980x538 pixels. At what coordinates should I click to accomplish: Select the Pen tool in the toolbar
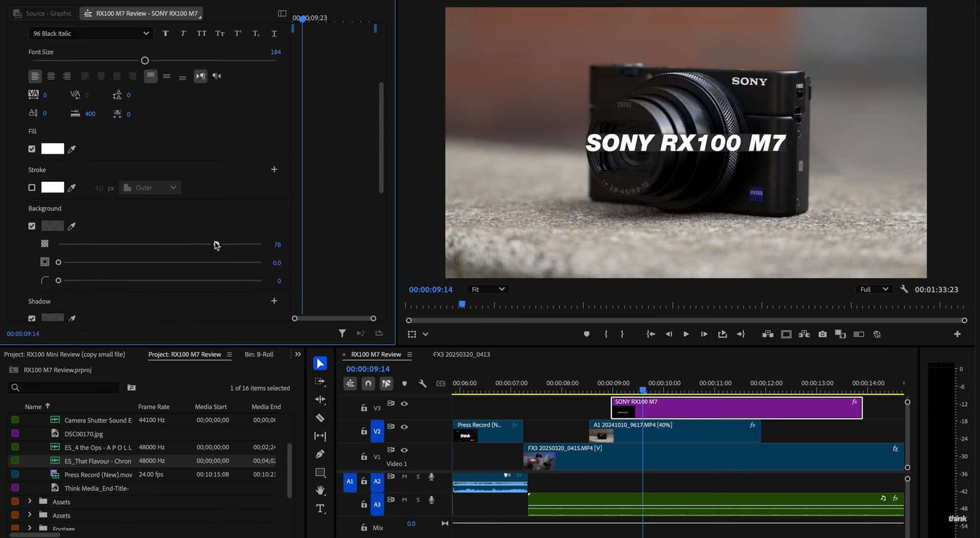click(320, 453)
